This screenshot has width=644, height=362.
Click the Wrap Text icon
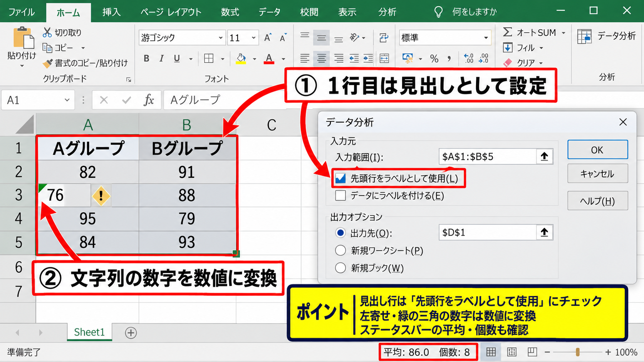click(x=384, y=37)
